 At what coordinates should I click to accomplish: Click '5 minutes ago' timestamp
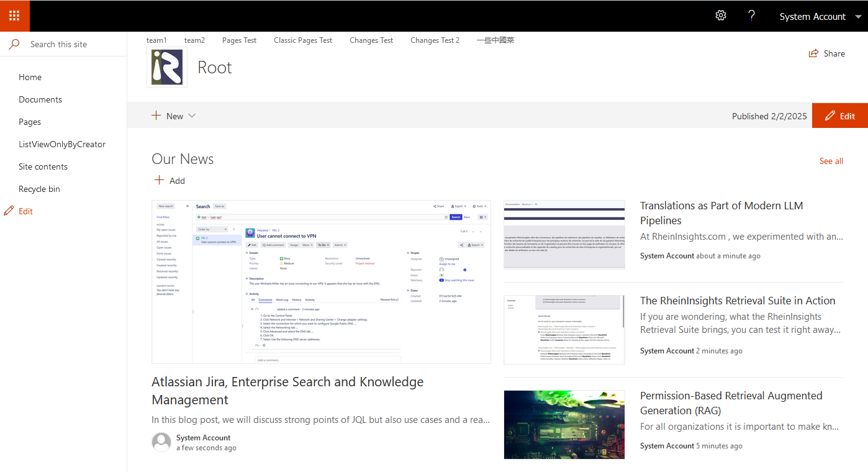pyautogui.click(x=719, y=446)
